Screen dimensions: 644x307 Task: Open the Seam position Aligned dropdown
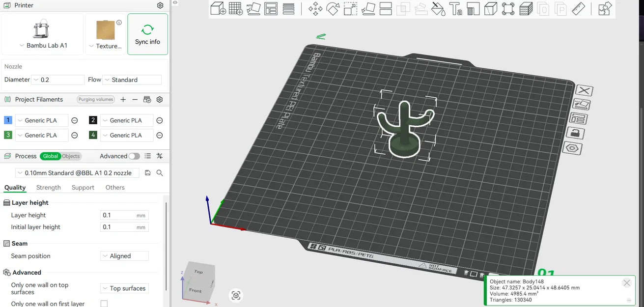tap(124, 256)
